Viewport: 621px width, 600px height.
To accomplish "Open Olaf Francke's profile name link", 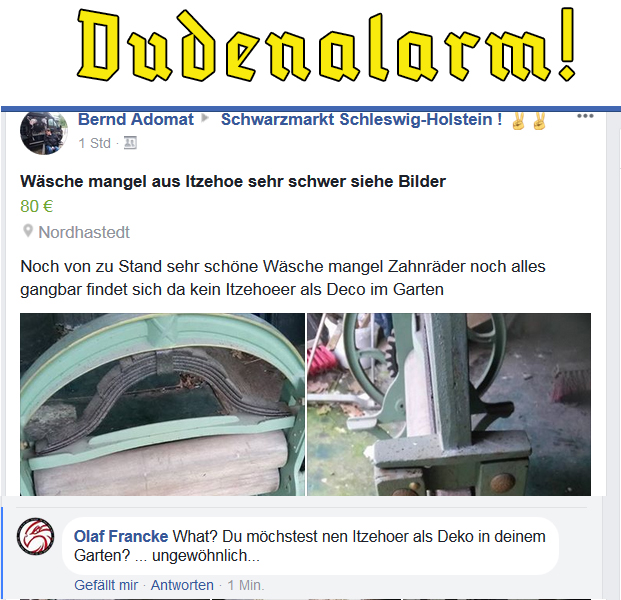I will [121, 536].
